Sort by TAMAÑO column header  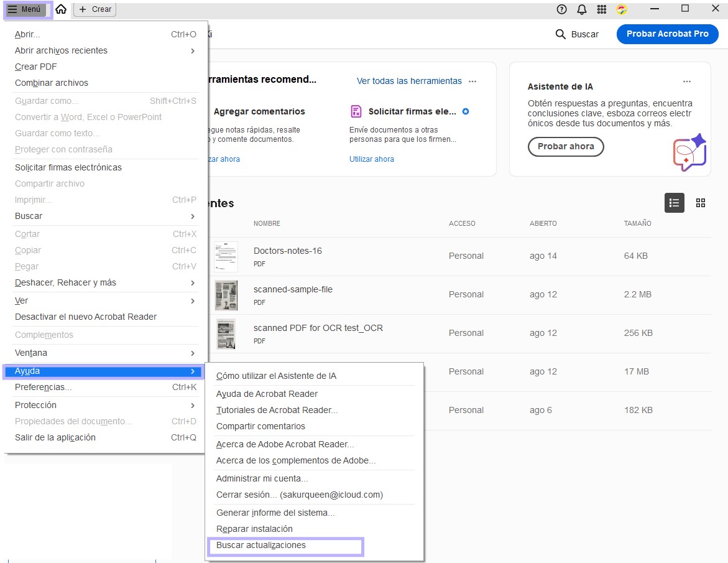[x=637, y=223]
